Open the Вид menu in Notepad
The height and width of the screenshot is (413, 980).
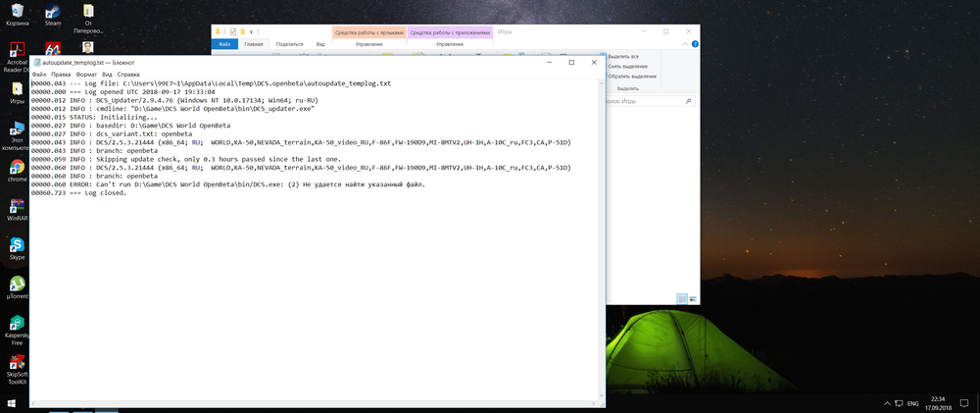(x=108, y=75)
